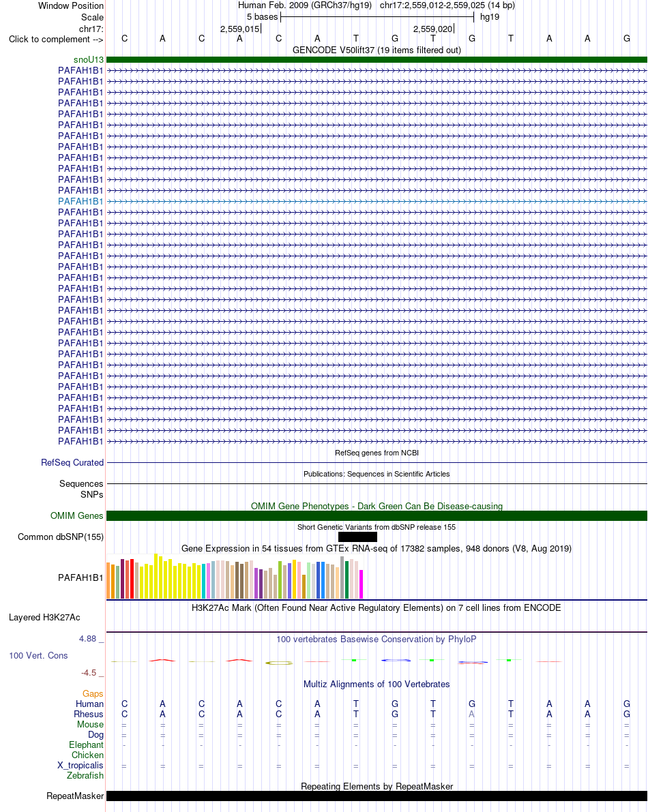The width and height of the screenshot is (648, 812).
Task: Click the OMIM Gene Phenotypes track title
Action: click(x=377, y=506)
